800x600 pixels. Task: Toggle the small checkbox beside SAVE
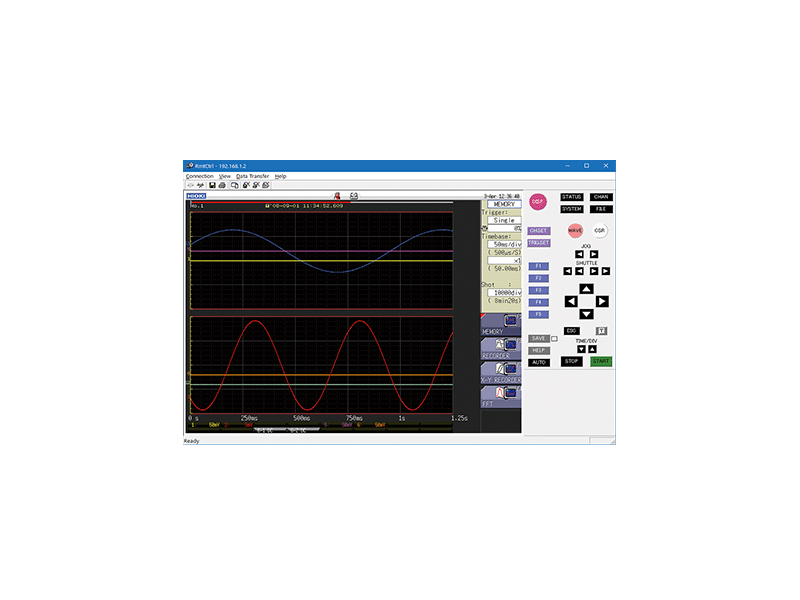point(555,339)
